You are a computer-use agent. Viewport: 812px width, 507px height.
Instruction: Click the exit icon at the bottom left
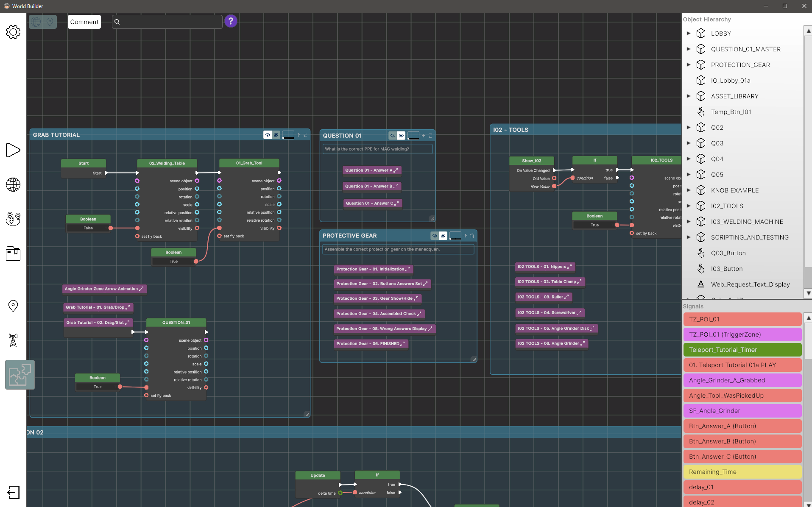point(13,492)
